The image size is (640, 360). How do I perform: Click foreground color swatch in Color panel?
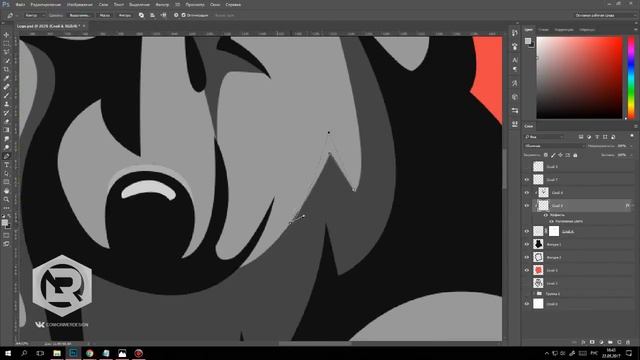[528, 41]
